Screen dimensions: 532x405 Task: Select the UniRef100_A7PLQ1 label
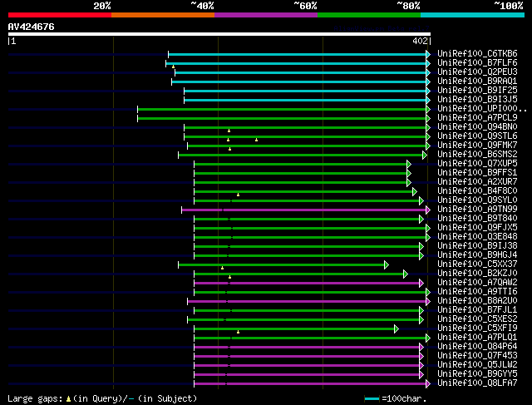coord(477,338)
